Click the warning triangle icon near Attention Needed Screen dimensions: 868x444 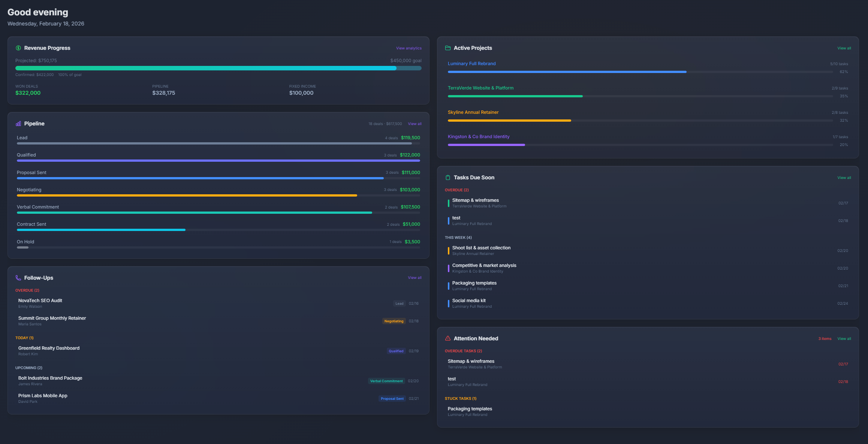(447, 338)
